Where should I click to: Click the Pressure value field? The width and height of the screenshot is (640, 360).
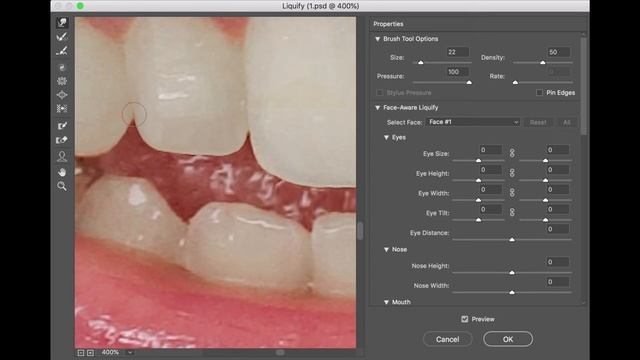tap(458, 72)
